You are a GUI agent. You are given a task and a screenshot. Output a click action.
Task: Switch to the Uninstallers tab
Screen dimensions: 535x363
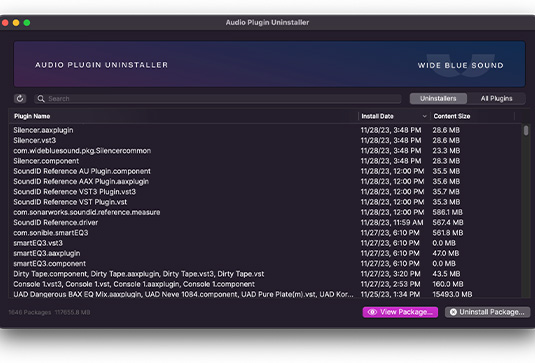438,99
